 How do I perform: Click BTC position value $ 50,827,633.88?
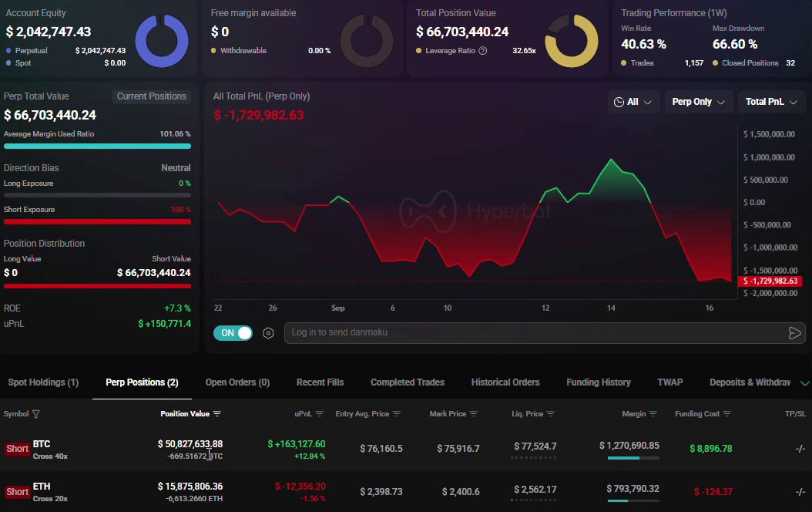[190, 444]
